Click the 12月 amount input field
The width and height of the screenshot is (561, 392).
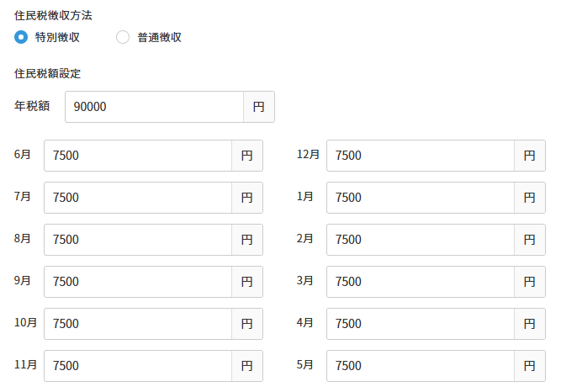(x=421, y=156)
